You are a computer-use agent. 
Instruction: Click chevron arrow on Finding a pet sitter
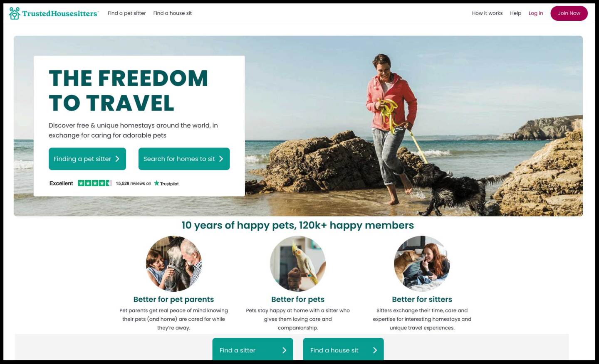pyautogui.click(x=117, y=159)
